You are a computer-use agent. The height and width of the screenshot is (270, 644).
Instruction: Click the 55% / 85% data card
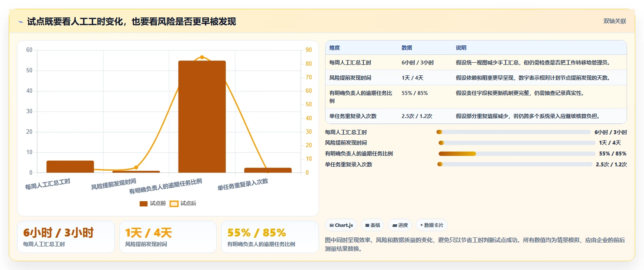270,237
